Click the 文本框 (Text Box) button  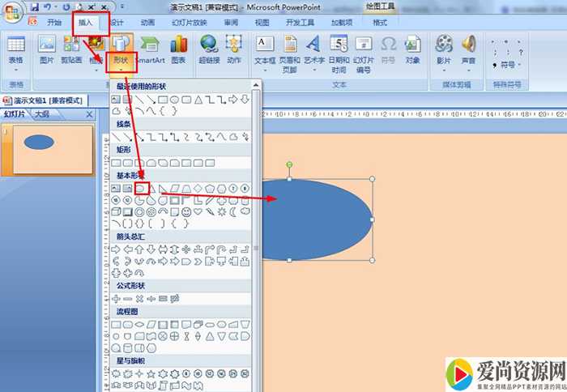pyautogui.click(x=265, y=49)
